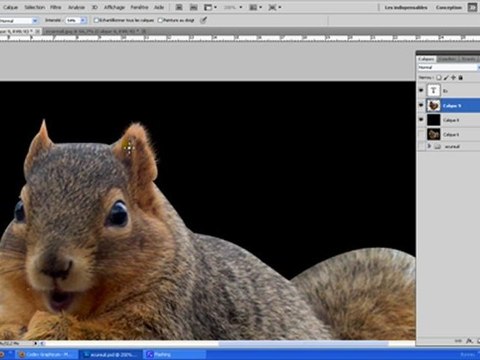
Task: Select the black layer thumbnail
Action: [433, 120]
